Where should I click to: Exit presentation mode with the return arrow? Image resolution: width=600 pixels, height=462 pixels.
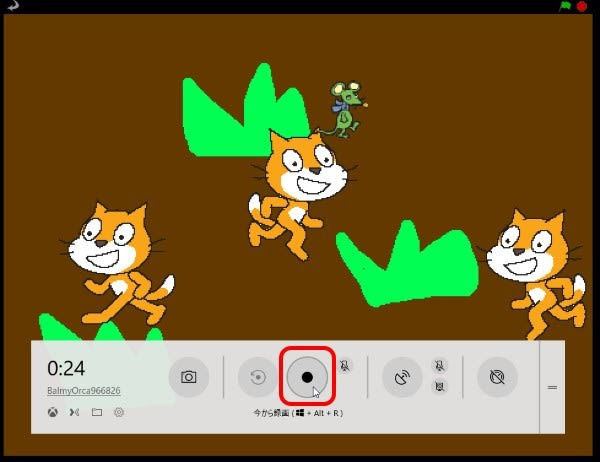coord(12,5)
